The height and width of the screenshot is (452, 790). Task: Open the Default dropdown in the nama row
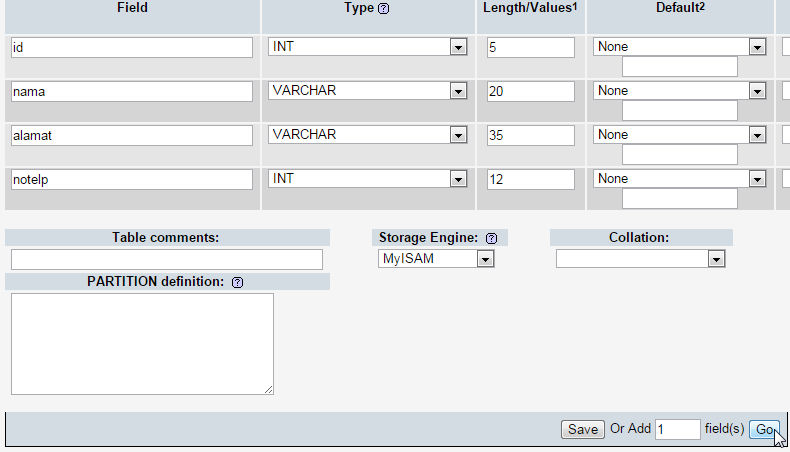click(x=680, y=91)
